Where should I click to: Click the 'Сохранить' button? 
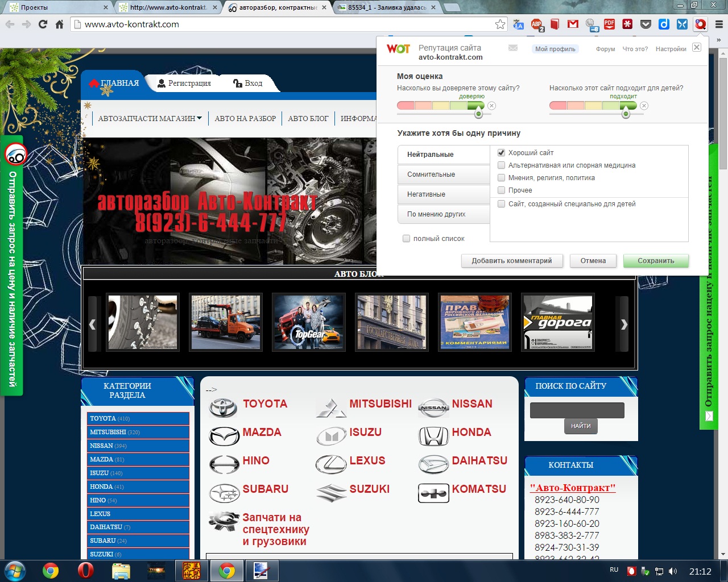click(x=656, y=261)
